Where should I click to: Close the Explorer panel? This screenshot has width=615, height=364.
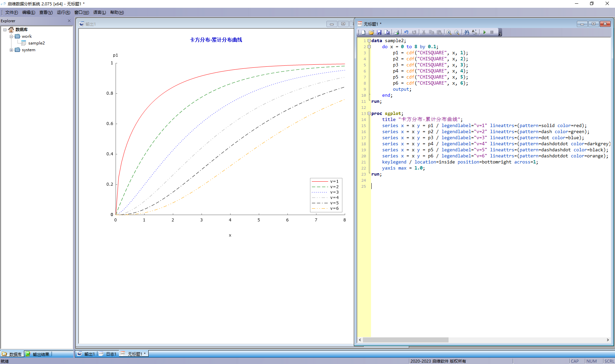[x=69, y=21]
